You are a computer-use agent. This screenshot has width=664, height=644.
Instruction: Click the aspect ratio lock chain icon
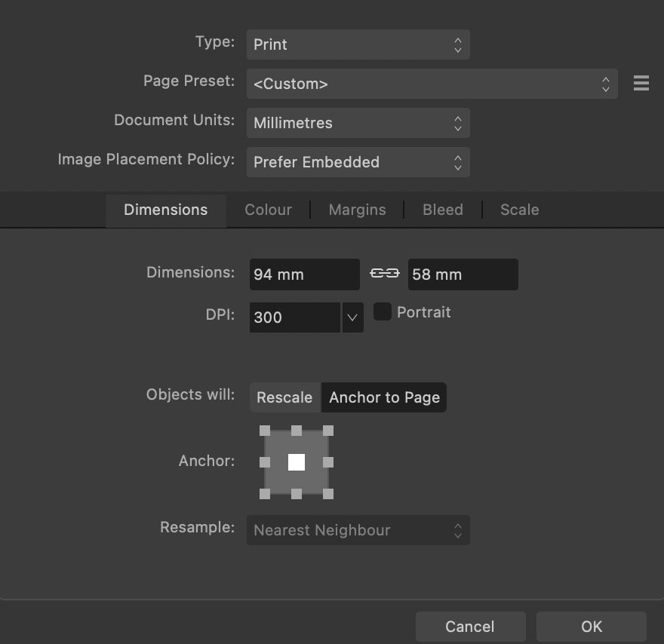point(384,274)
